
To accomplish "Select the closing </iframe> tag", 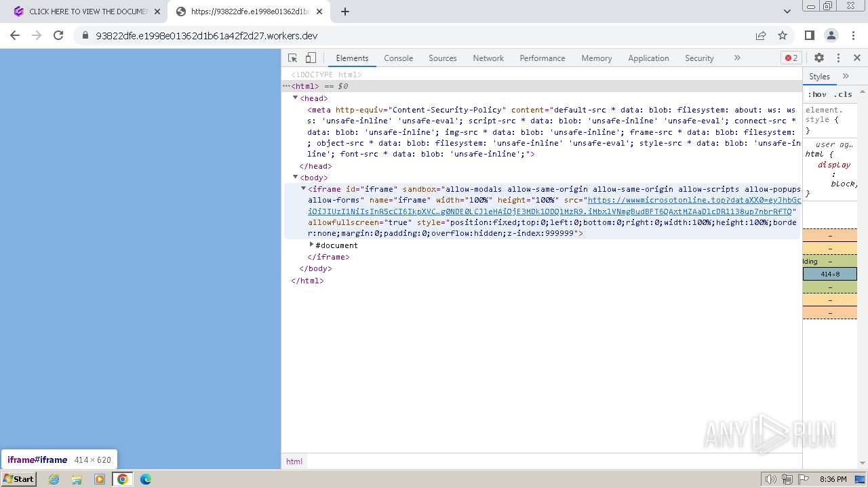I will (x=328, y=257).
